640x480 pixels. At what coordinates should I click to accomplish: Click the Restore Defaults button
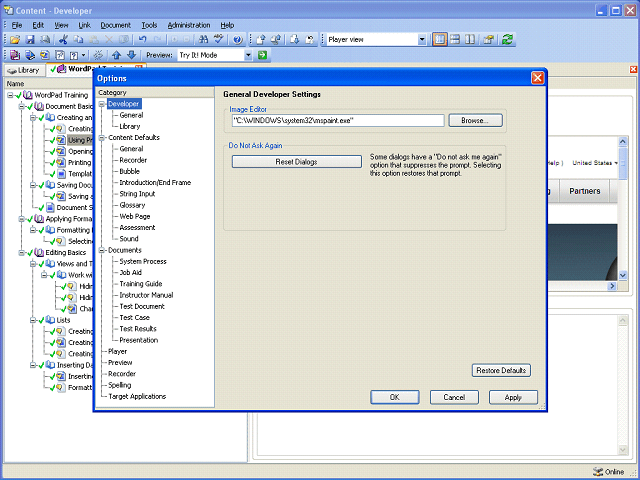(501, 371)
